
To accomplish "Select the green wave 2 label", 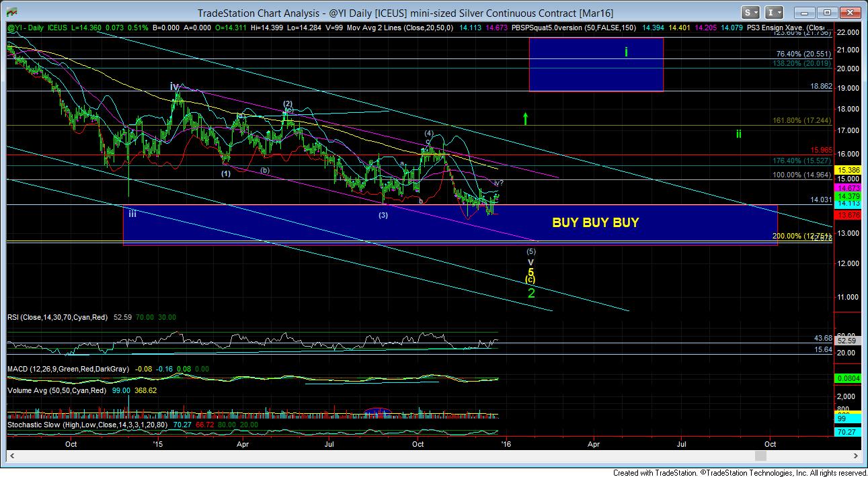I will [531, 294].
